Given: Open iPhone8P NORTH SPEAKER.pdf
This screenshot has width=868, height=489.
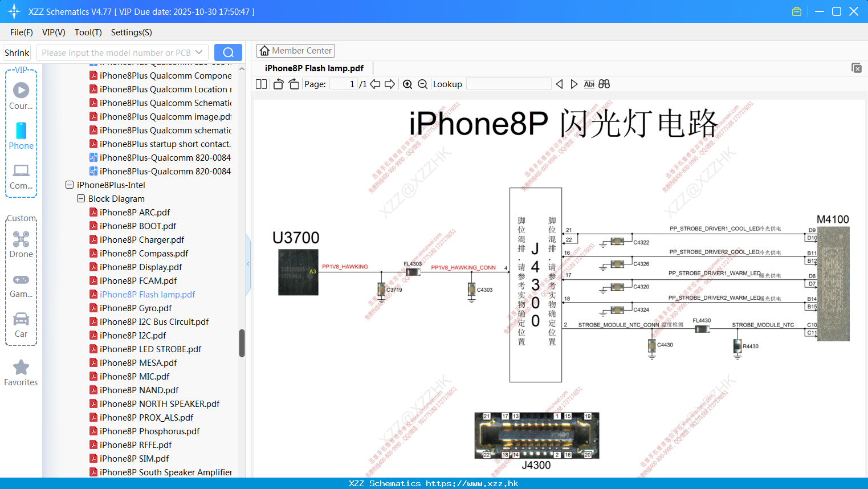Looking at the screenshot, I should click(x=160, y=404).
